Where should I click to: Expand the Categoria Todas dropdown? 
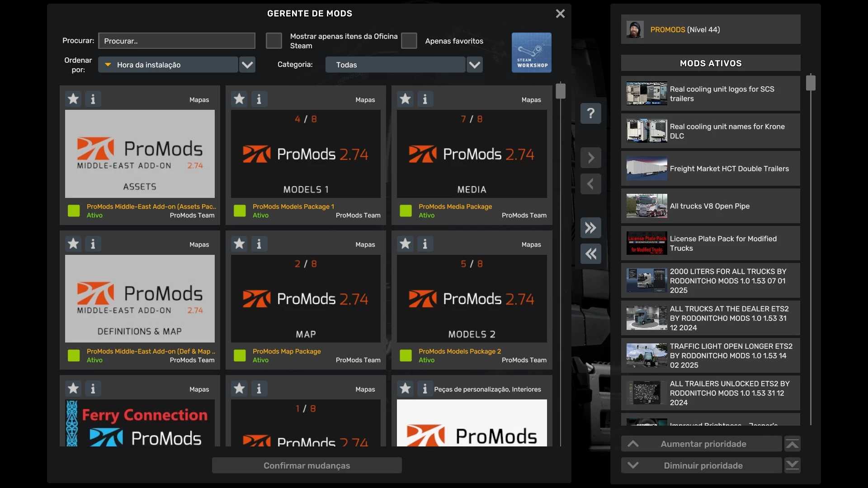[x=395, y=65]
